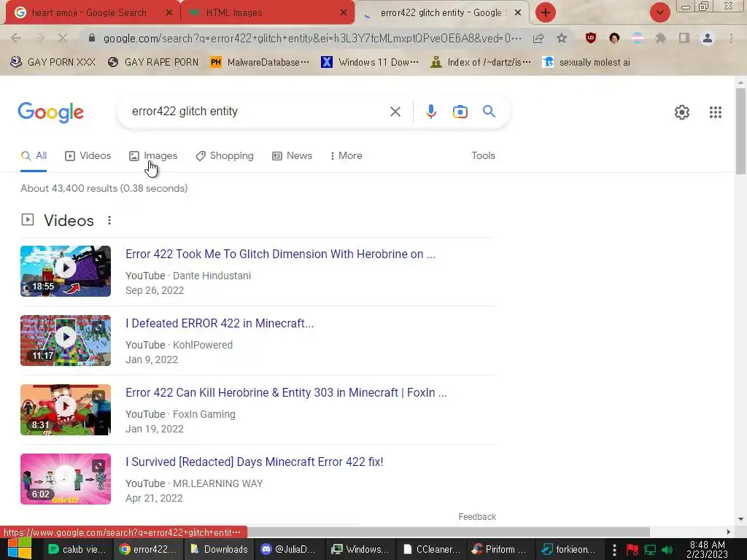Click in the Google search field
Screen dimensions: 747x560
(x=258, y=112)
